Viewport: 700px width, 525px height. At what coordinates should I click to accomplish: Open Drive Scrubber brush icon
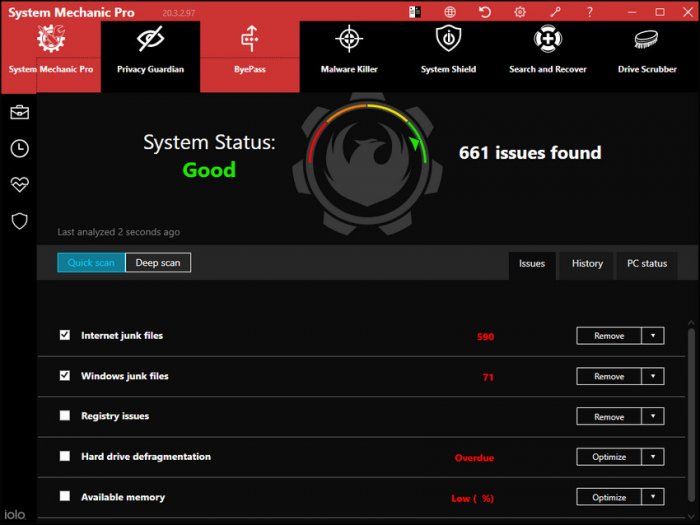pyautogui.click(x=647, y=39)
